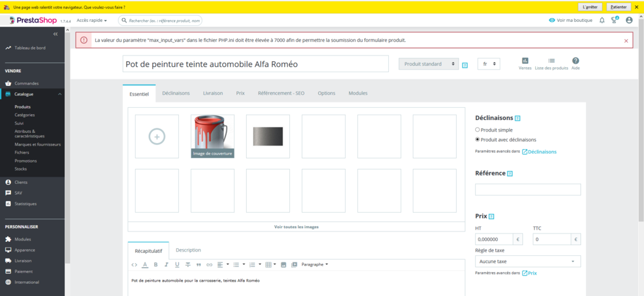The height and width of the screenshot is (296, 644).
Task: Open notifications bell icon
Action: coord(602,20)
